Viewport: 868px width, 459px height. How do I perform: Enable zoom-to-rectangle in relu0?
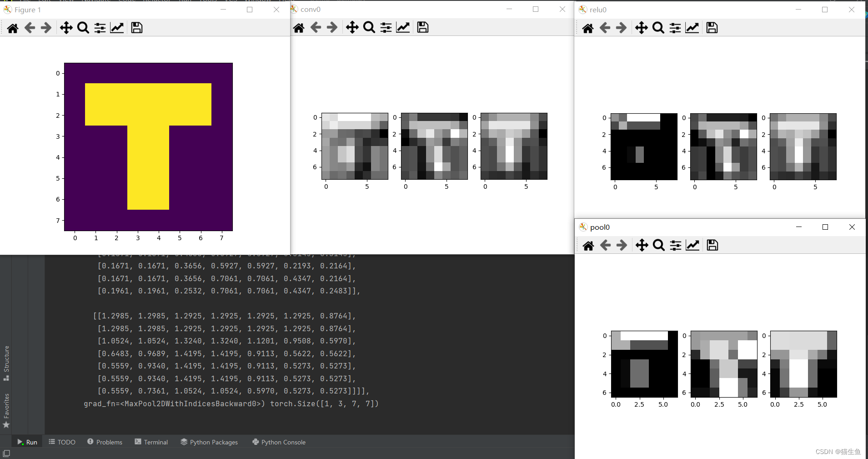[658, 27]
